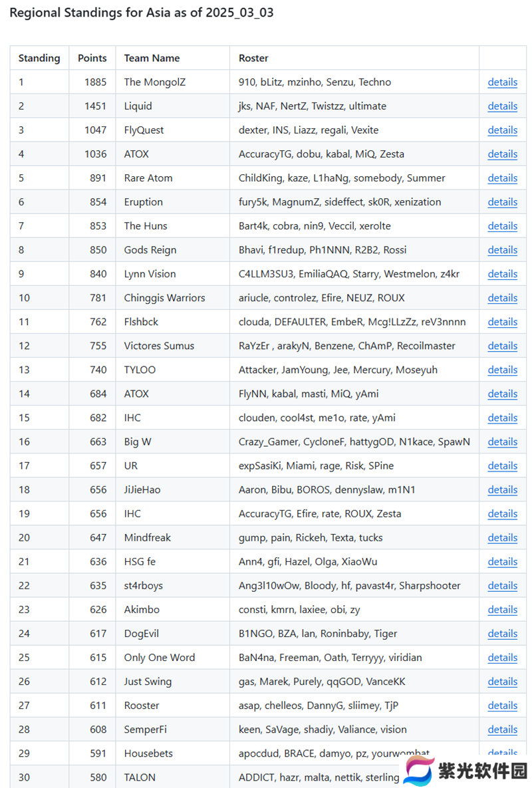Screen dimensions: 532x788
Task: Click details in the Gods Reign row
Action: click(502, 250)
